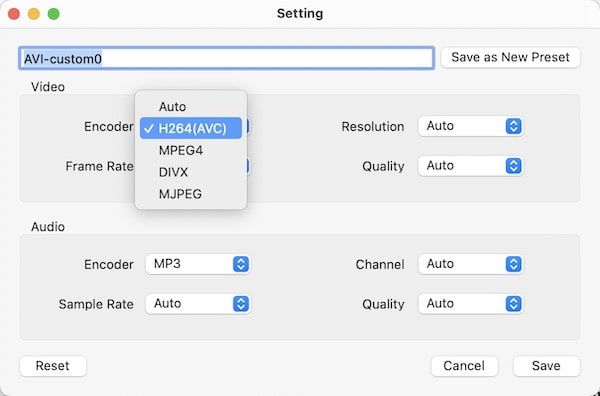Image resolution: width=600 pixels, height=396 pixels.
Task: Minimize the Setting window
Action: (34, 14)
